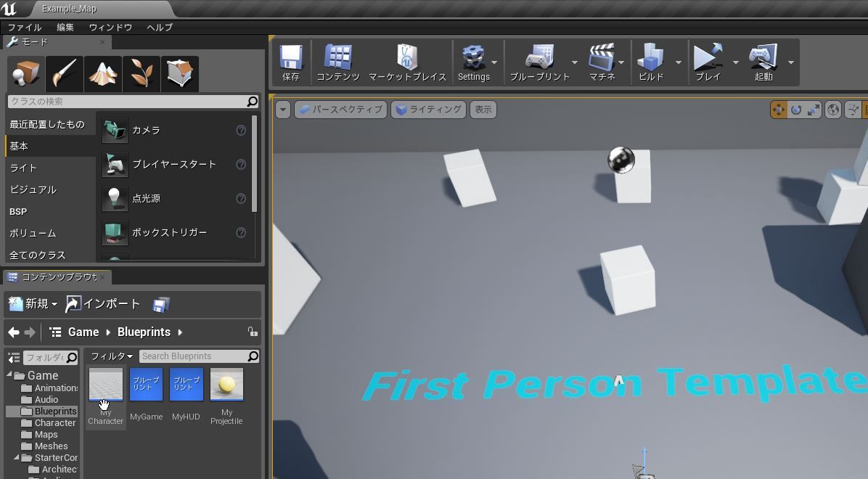
Task: Expand the 起動 options dropdown arrow
Action: pyautogui.click(x=791, y=62)
